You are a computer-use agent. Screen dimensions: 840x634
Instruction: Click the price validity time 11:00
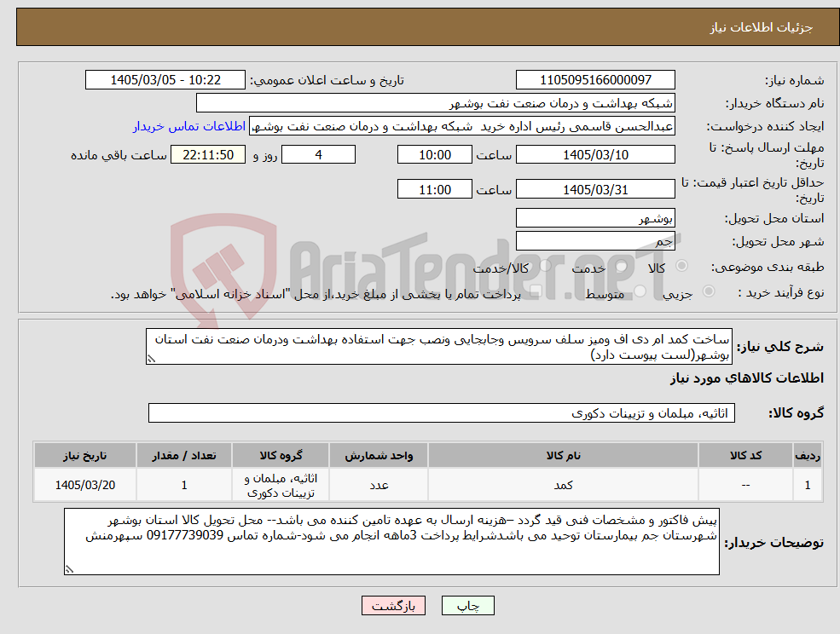(434, 189)
